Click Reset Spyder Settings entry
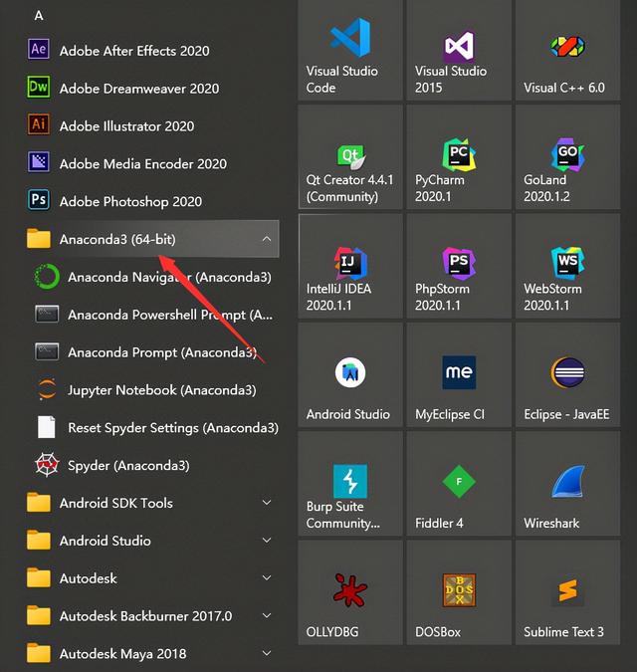This screenshot has height=672, width=637. click(171, 428)
